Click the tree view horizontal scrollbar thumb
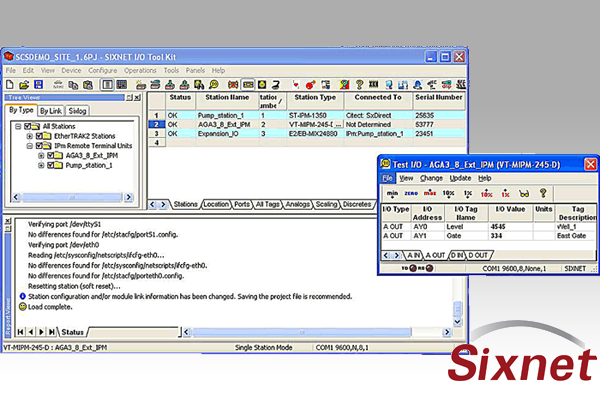This screenshot has width=600, height=400. point(72,197)
